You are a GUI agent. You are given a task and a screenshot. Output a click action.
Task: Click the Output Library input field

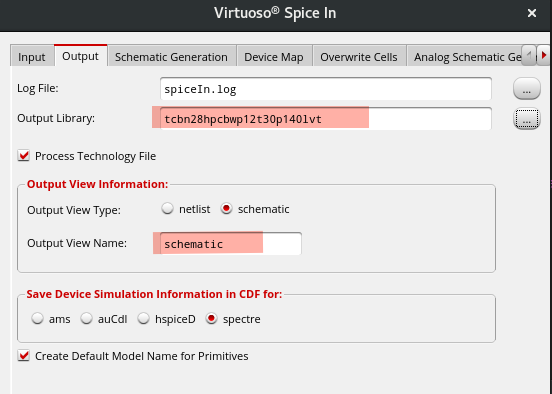[326, 119]
